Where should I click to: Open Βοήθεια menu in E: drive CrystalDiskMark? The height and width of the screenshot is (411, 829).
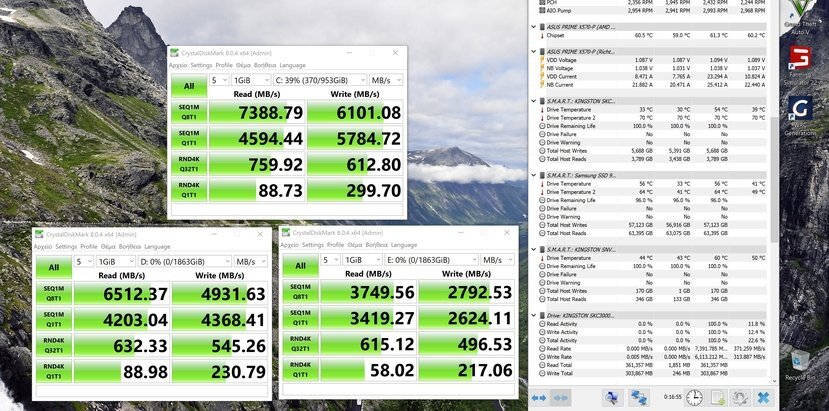click(376, 245)
